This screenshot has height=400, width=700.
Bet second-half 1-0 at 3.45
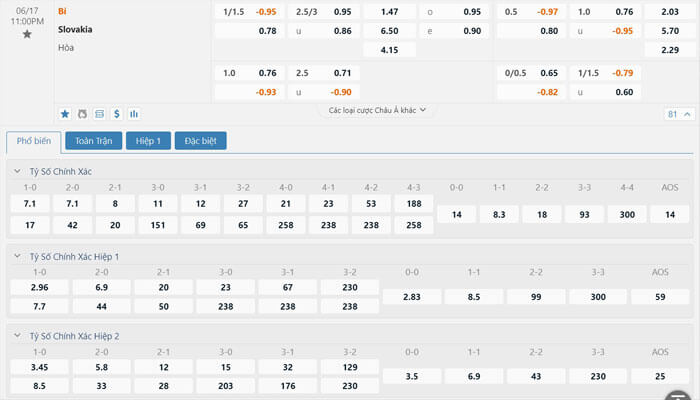(39, 367)
